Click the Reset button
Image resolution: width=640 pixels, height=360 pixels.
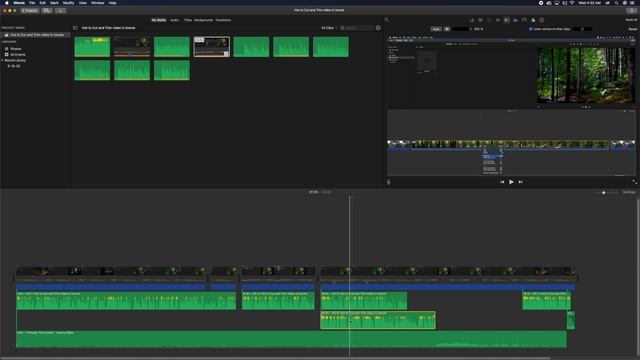click(x=633, y=29)
